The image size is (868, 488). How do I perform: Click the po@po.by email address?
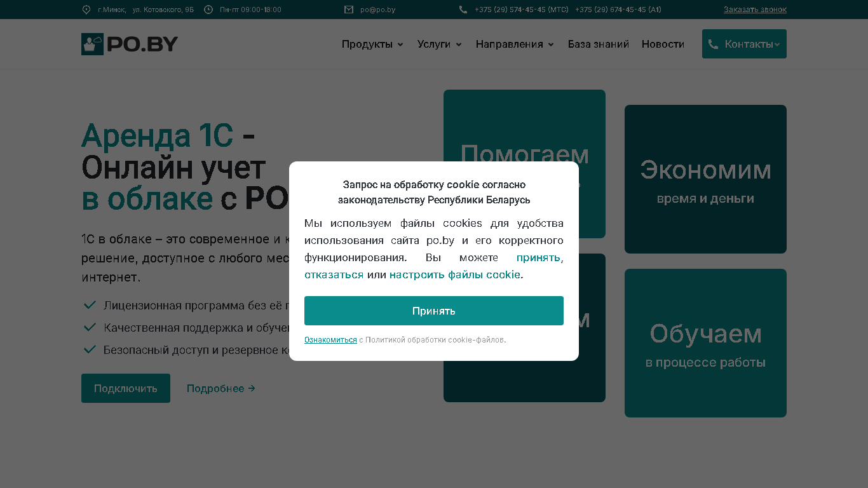pyautogui.click(x=378, y=10)
